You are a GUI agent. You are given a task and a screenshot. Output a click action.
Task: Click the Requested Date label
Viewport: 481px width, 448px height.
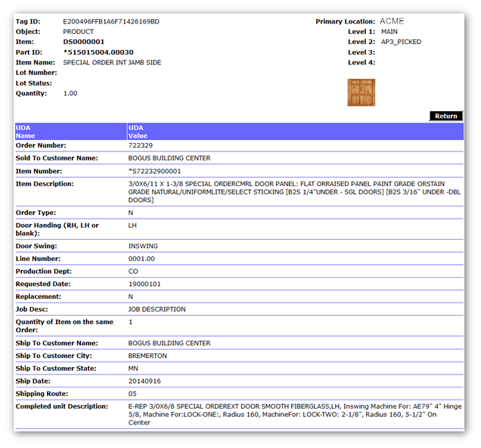point(43,284)
